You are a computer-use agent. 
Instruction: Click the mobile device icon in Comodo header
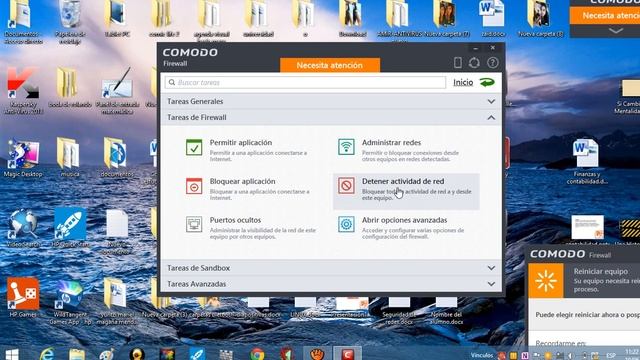pyautogui.click(x=458, y=62)
